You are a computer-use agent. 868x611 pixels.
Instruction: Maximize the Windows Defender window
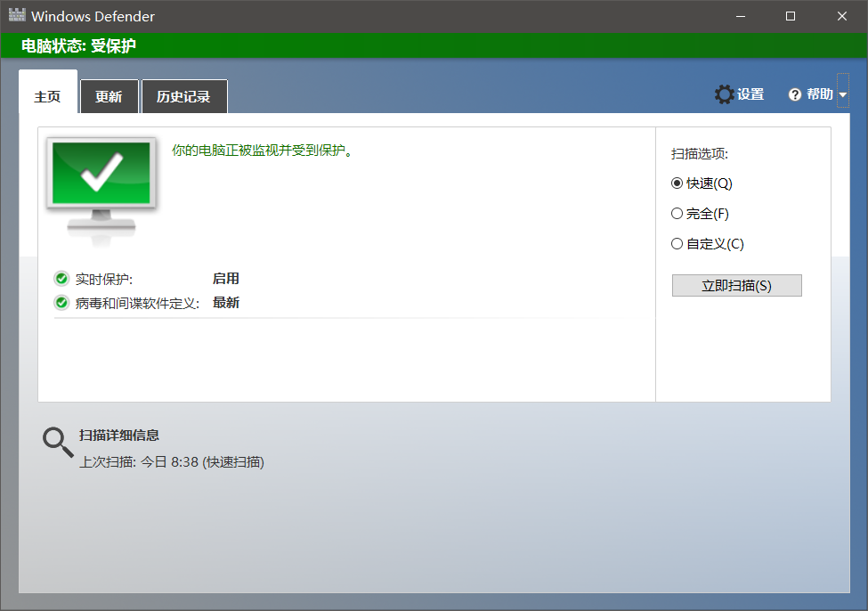[791, 16]
